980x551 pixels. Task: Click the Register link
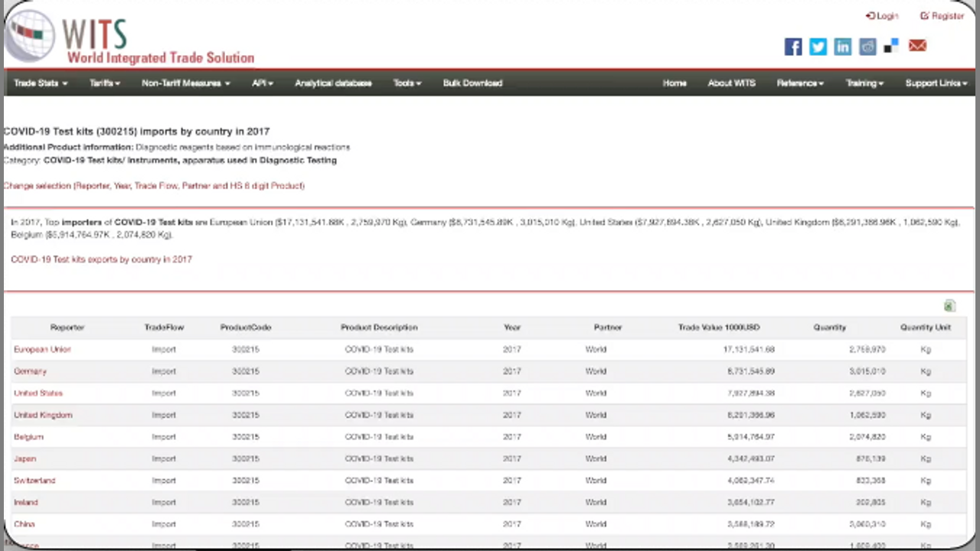tap(942, 15)
